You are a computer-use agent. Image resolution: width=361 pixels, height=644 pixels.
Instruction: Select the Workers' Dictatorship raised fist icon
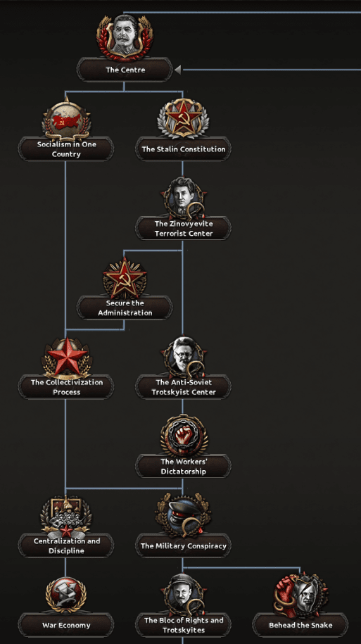click(183, 436)
